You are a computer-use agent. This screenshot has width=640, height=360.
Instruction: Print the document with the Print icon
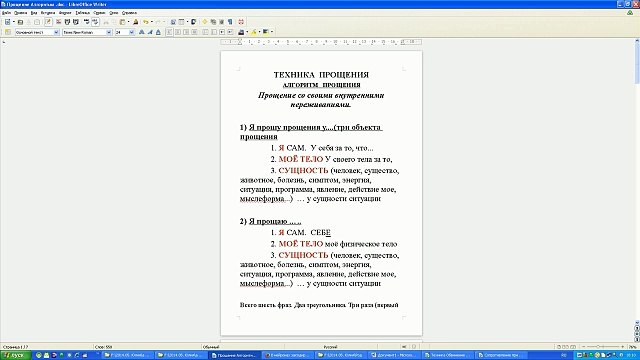67,22
